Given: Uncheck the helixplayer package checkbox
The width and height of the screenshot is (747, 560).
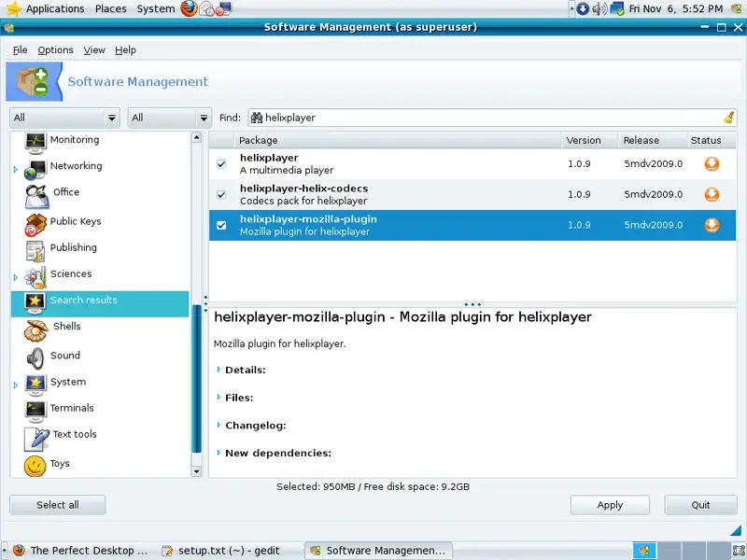Looking at the screenshot, I should point(221,164).
